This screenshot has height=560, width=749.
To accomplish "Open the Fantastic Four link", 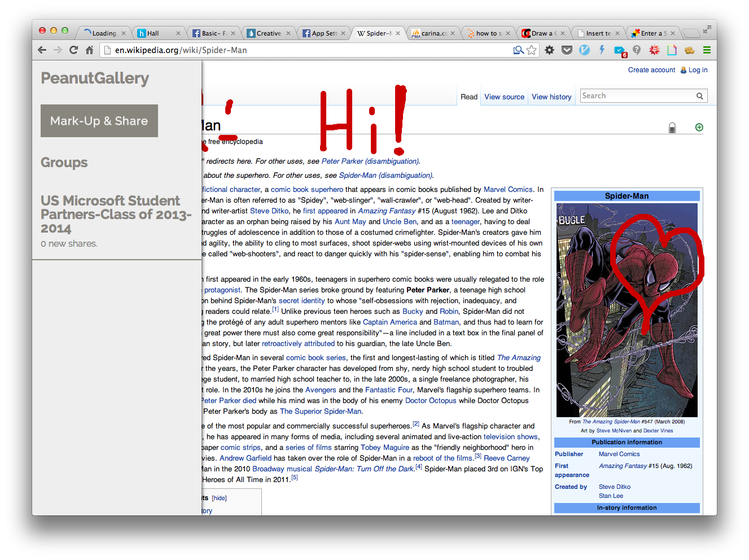I will coord(389,390).
